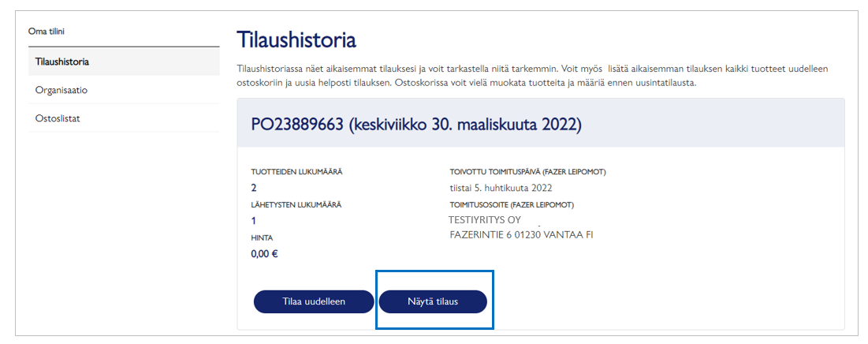Click the Toimitusosoite label
The width and height of the screenshot is (868, 344).
(512, 204)
